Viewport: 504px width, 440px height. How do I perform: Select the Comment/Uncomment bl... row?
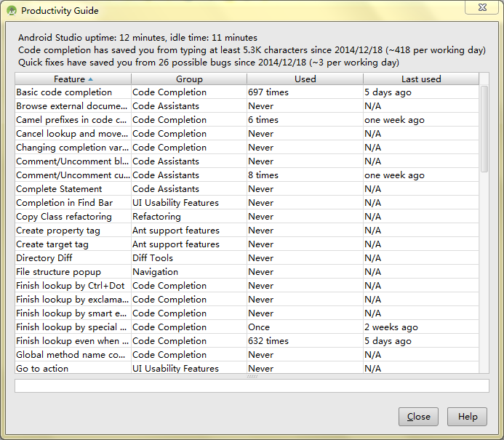pyautogui.click(x=247, y=161)
